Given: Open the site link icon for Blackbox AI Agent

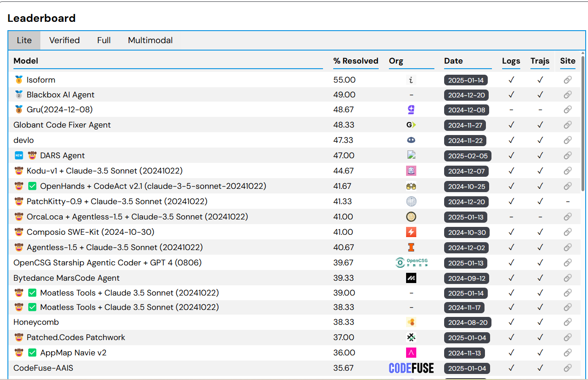Looking at the screenshot, I should (568, 95).
